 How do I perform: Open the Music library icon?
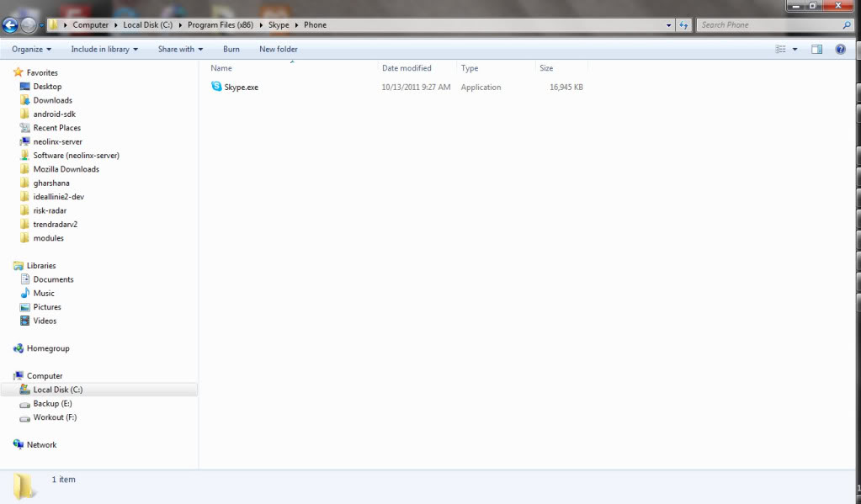pyautogui.click(x=24, y=293)
